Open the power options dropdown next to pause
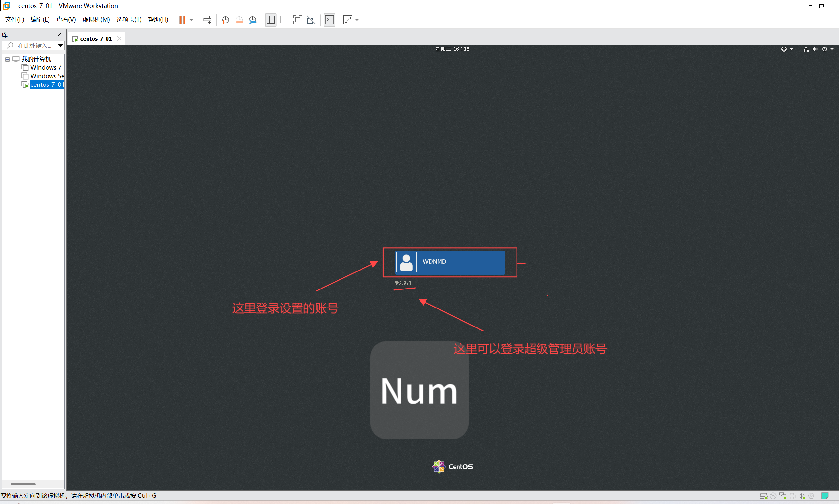 coord(192,20)
